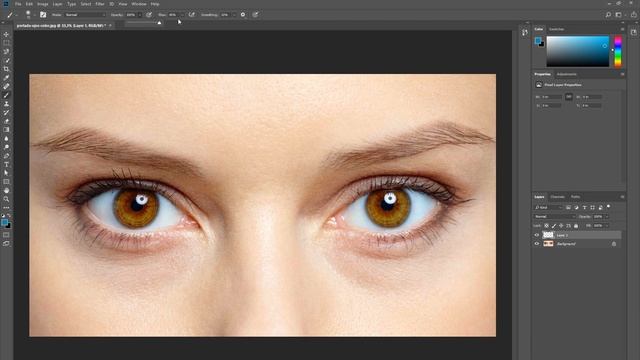Toggle lock image pixels brush icon
The image size is (640, 360).
coord(554,226)
